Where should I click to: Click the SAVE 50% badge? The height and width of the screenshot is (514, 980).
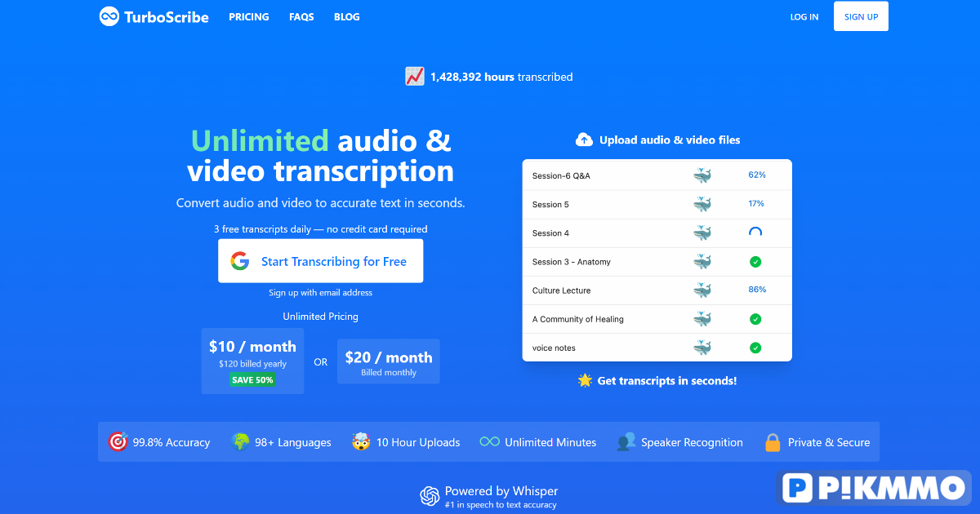pyautogui.click(x=252, y=379)
